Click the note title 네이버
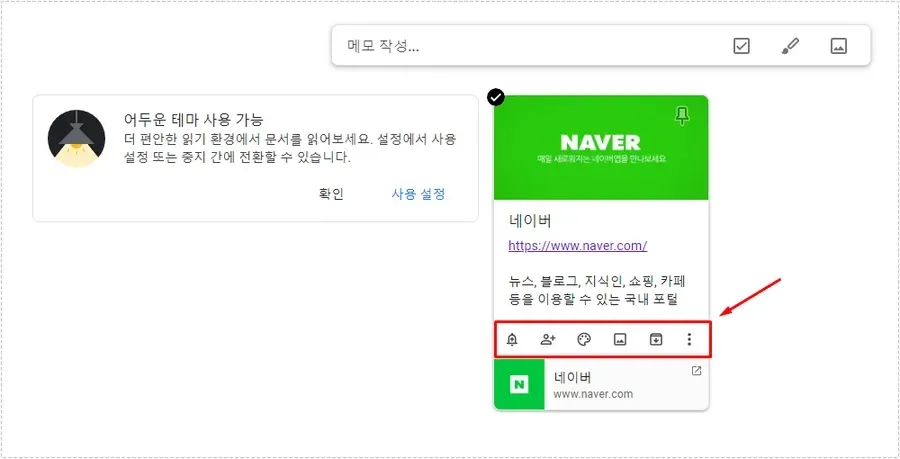This screenshot has height=459, width=900. (x=530, y=220)
